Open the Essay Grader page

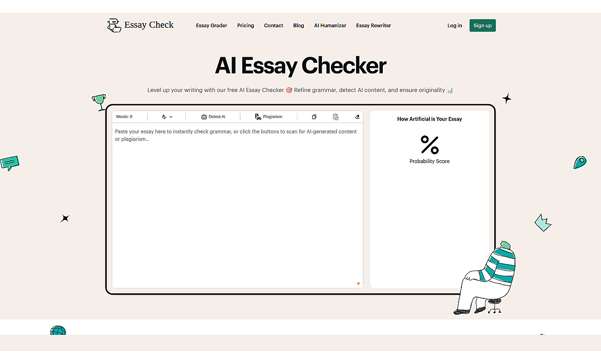(211, 25)
